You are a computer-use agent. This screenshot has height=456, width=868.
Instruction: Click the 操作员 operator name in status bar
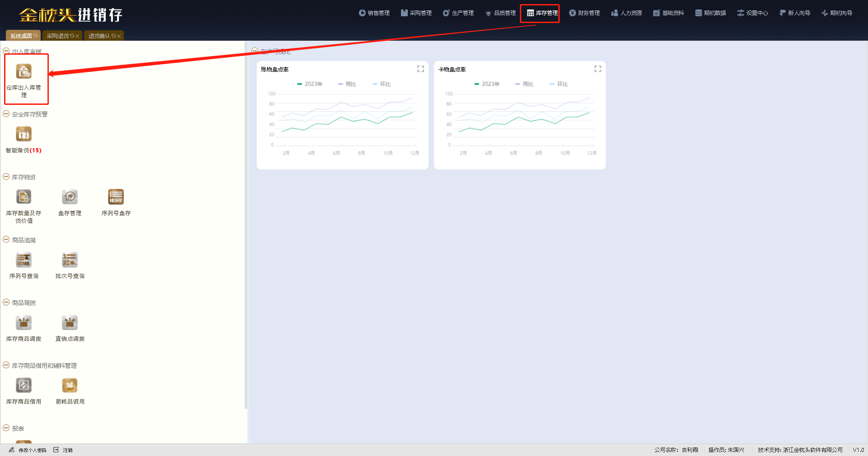pyautogui.click(x=726, y=450)
